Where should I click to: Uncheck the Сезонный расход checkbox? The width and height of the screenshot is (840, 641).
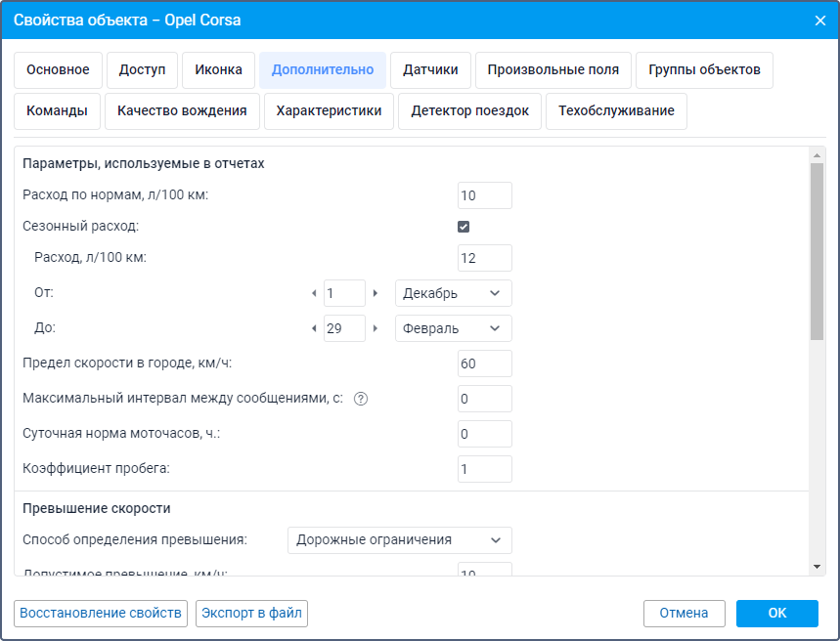[464, 227]
